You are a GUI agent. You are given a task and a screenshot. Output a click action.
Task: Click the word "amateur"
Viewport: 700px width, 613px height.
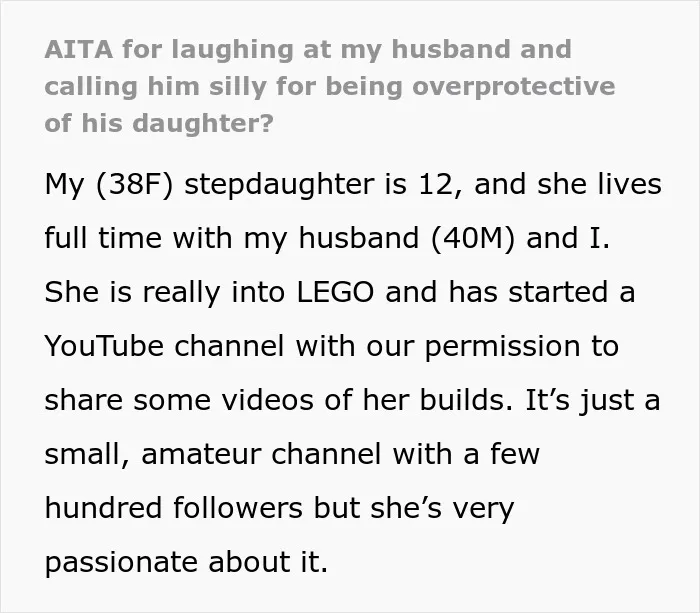pos(201,454)
